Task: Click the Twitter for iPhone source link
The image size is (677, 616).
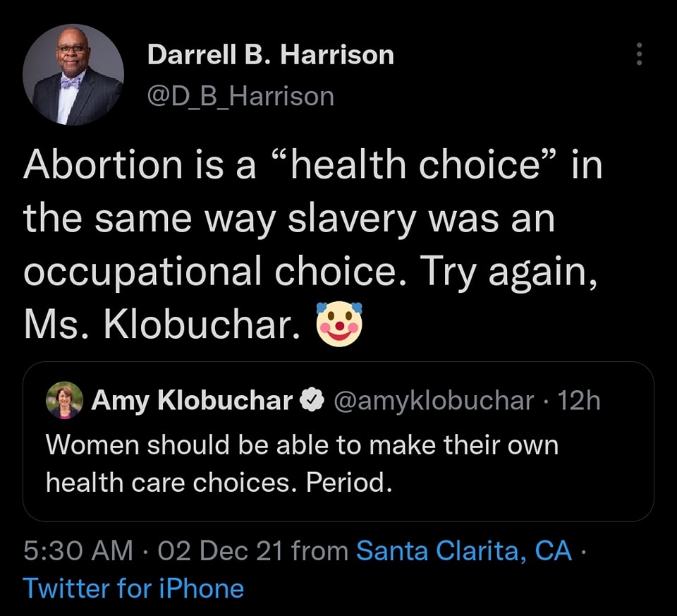Action: (x=133, y=588)
